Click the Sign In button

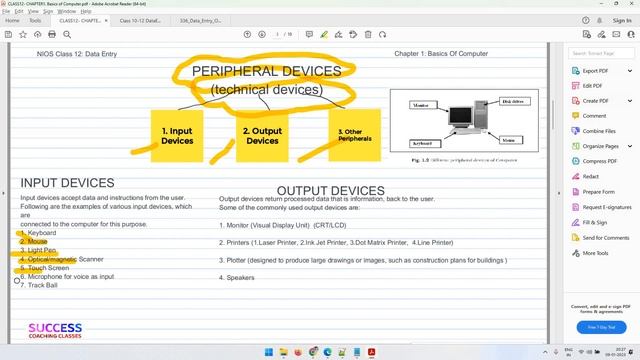point(622,20)
